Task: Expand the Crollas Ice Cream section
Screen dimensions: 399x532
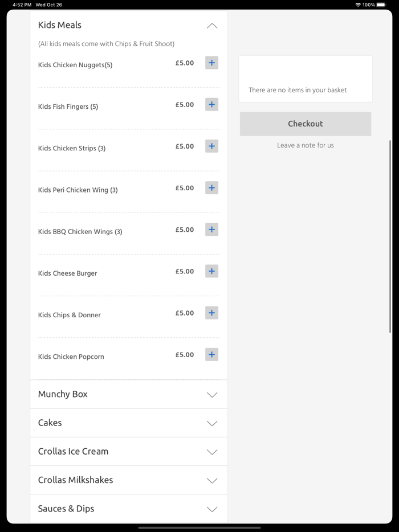Action: point(212,452)
